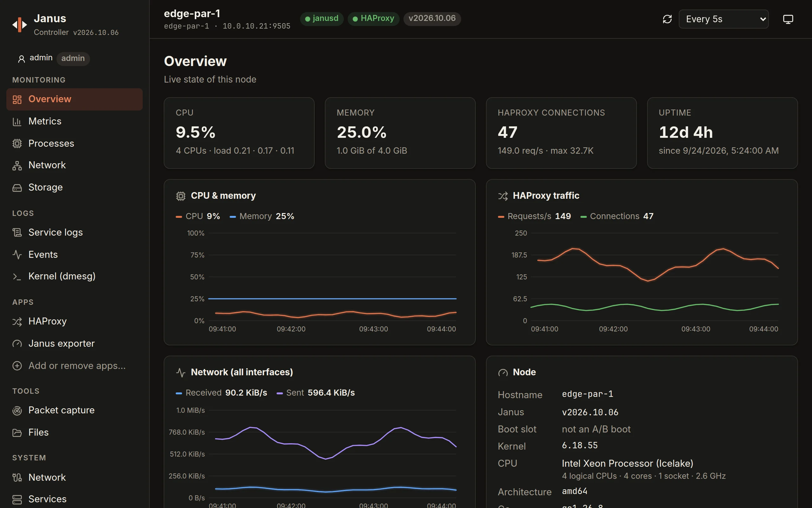Toggle the Received legend series
This screenshot has height=508, width=812.
(221, 393)
